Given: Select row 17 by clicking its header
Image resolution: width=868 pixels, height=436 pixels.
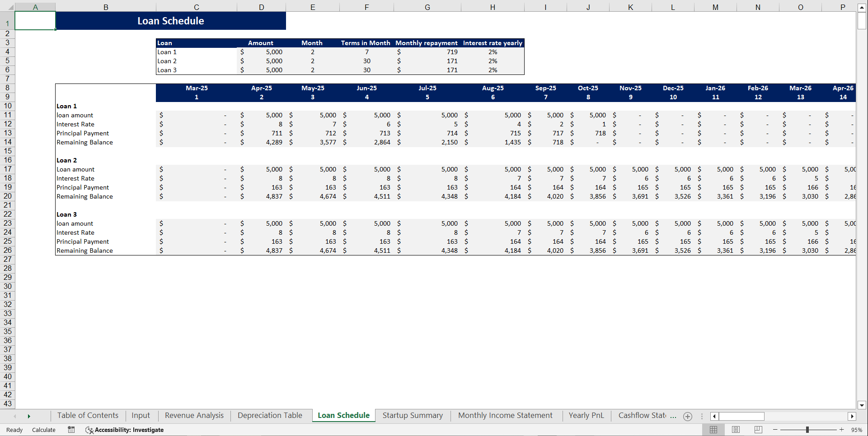Looking at the screenshot, I should click(8, 169).
